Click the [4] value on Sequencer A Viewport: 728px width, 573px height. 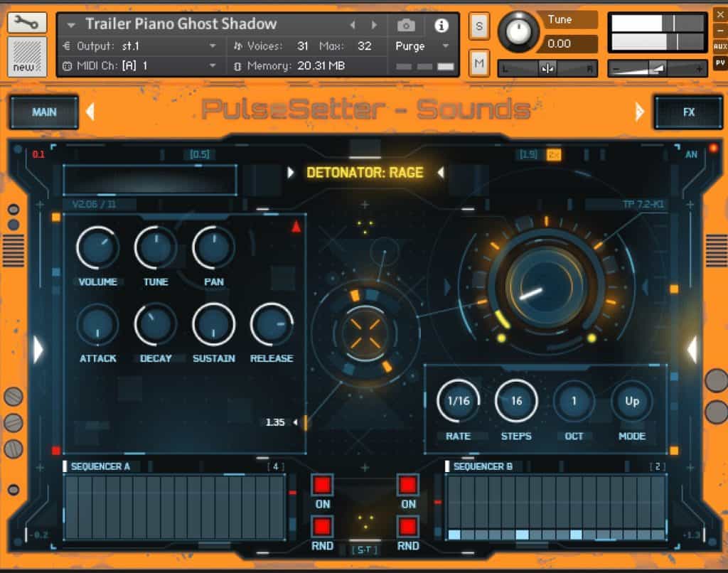click(276, 466)
